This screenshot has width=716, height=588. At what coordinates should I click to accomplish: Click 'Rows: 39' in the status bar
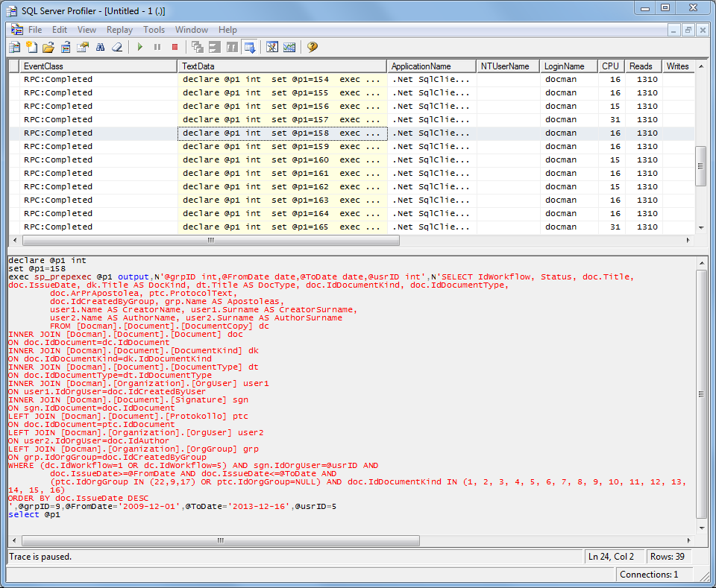667,557
